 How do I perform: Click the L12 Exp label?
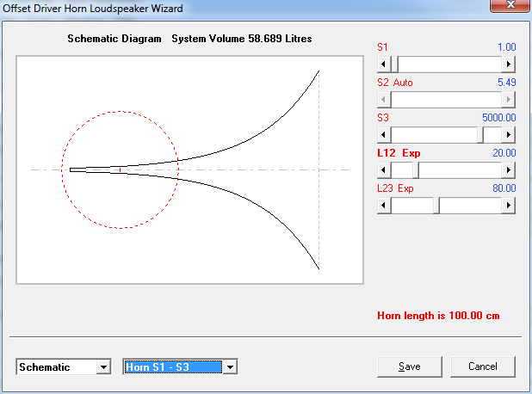399,153
